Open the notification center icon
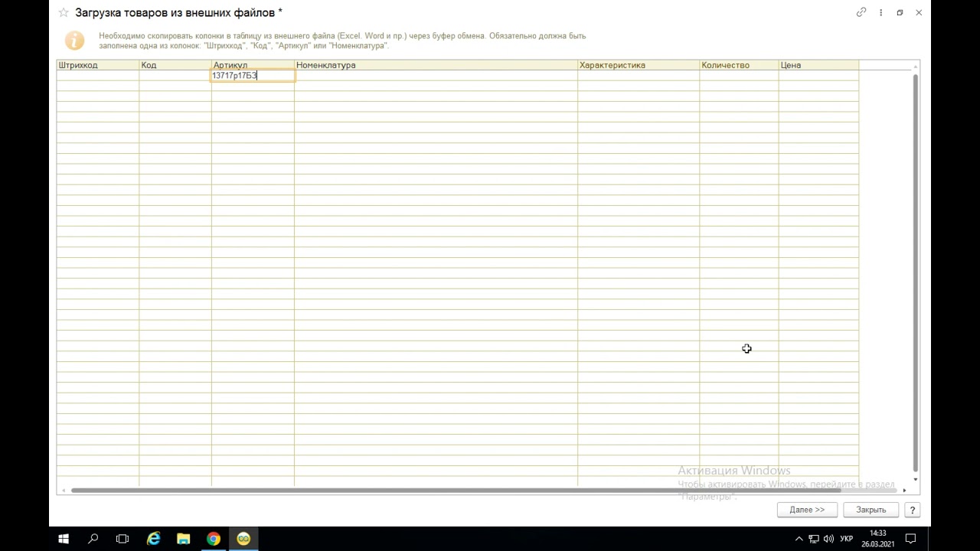 911,539
